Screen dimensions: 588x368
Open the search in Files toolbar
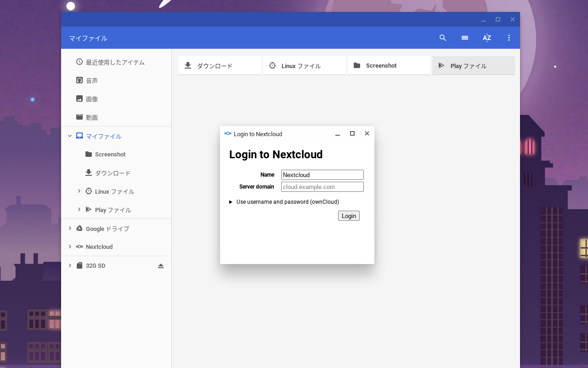click(x=443, y=38)
